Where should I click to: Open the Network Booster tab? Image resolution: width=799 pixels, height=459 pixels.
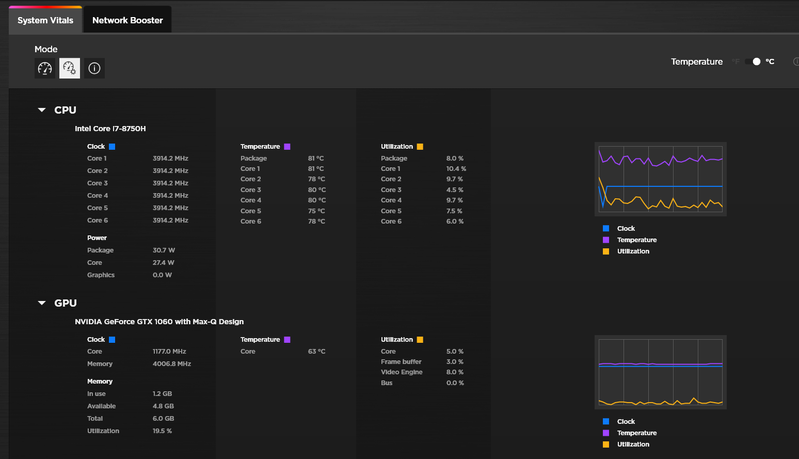127,20
